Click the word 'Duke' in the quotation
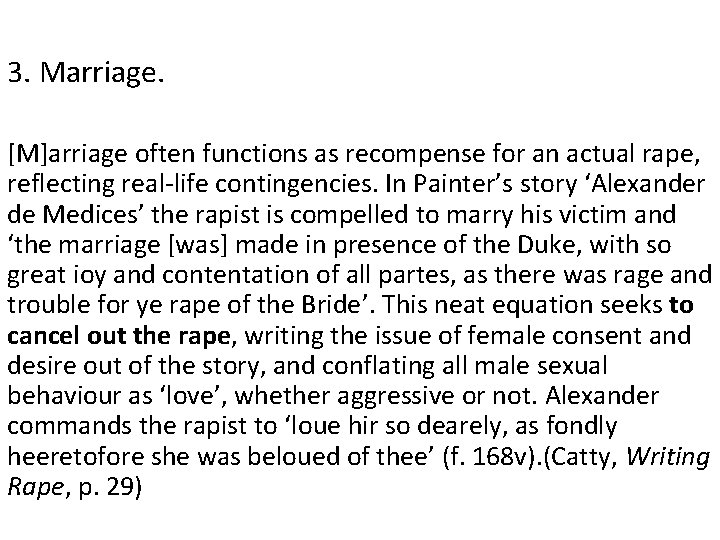This screenshot has width=720, height=540. 546,245
